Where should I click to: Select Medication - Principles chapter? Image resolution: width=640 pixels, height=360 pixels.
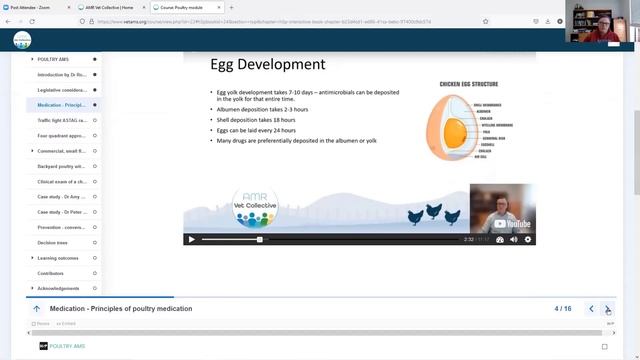pyautogui.click(x=61, y=105)
